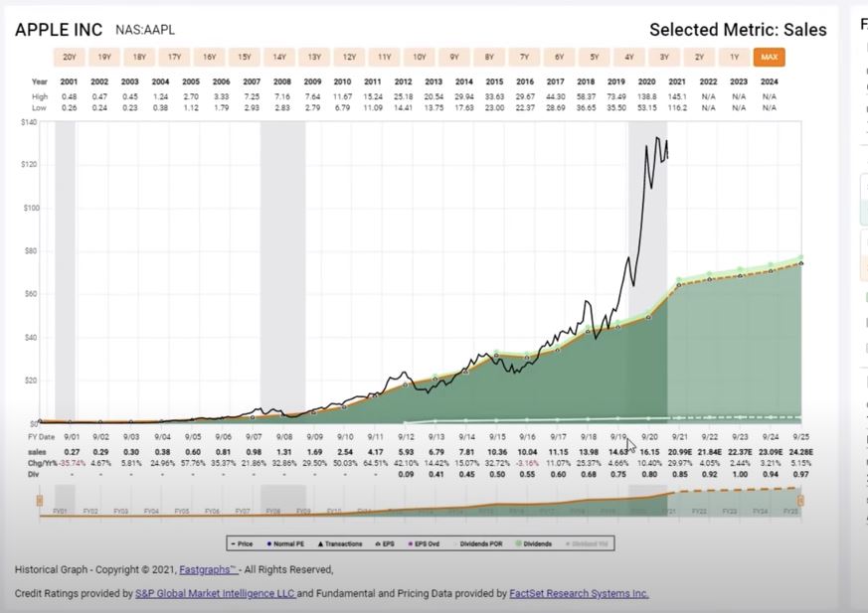Click the 2021 high value 145.1

pyautogui.click(x=677, y=96)
